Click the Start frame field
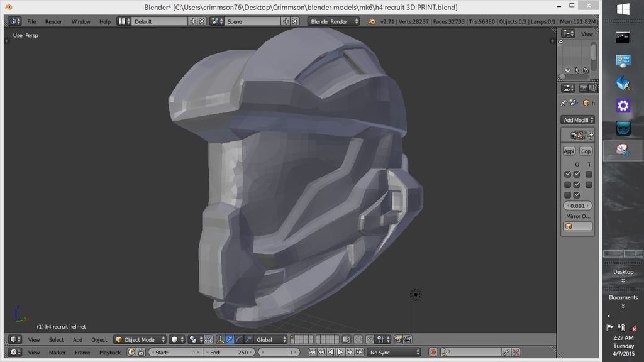The width and height of the screenshot is (644, 362). click(x=175, y=352)
